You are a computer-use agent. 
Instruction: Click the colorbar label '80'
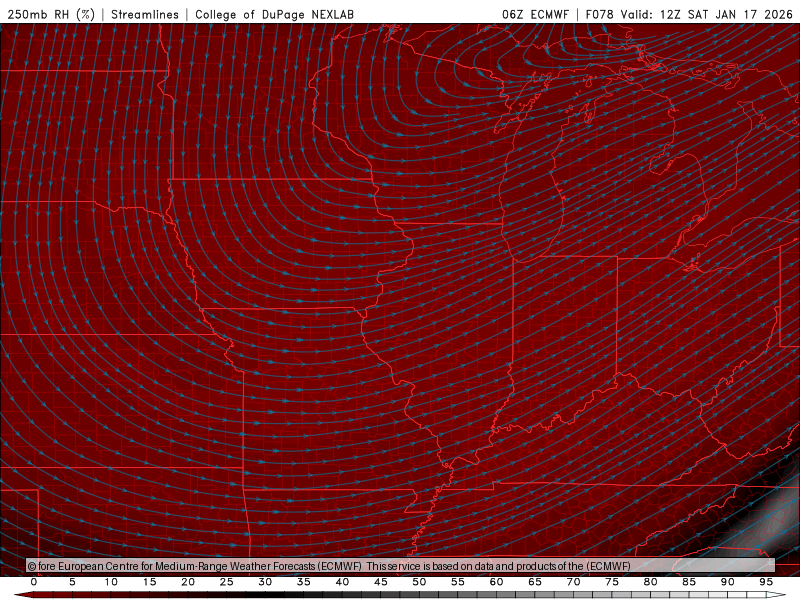click(x=650, y=582)
